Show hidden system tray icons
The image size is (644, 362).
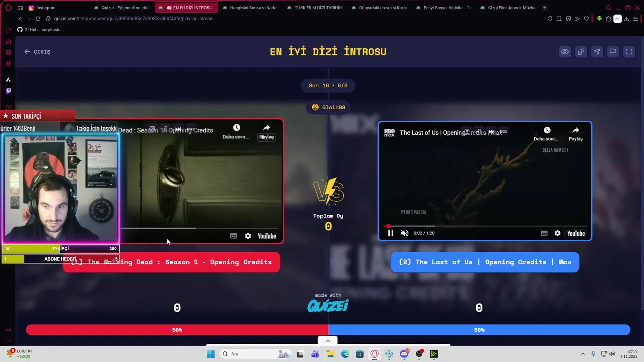pyautogui.click(x=583, y=354)
